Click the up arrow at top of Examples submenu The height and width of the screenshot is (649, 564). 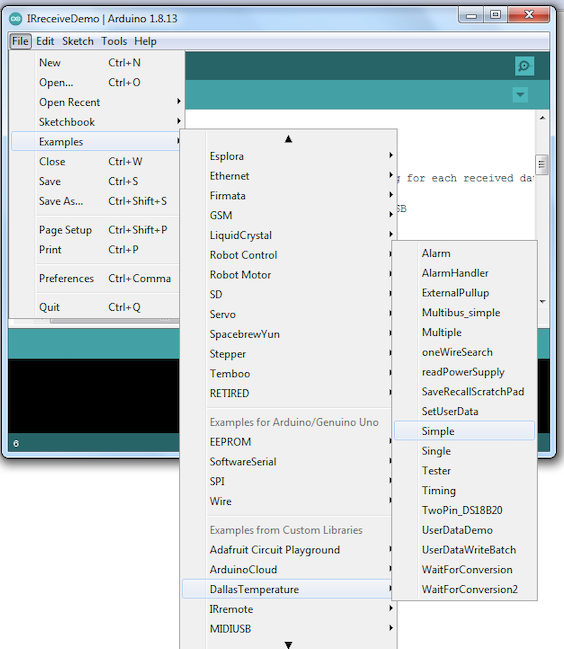288,139
